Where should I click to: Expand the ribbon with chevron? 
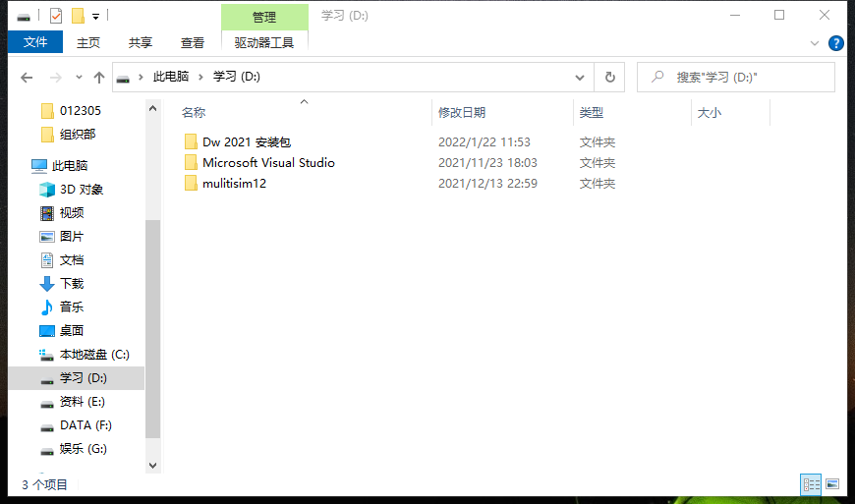[815, 43]
